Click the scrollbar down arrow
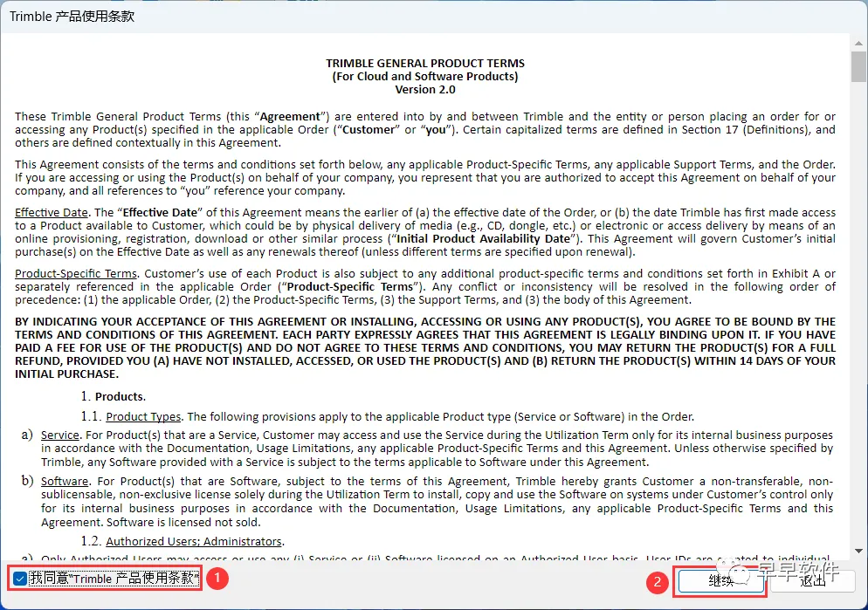The image size is (868, 610). click(x=858, y=551)
